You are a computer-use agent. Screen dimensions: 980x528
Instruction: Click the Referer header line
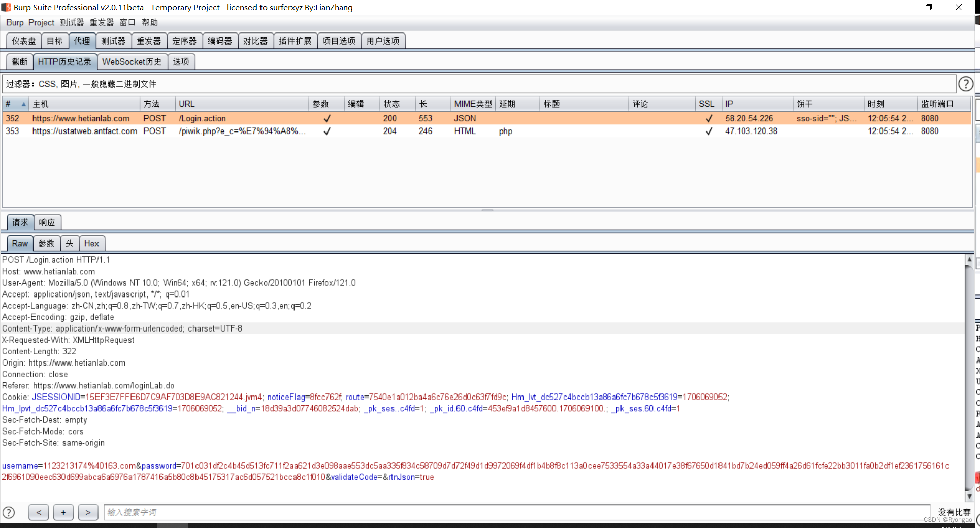pos(88,386)
